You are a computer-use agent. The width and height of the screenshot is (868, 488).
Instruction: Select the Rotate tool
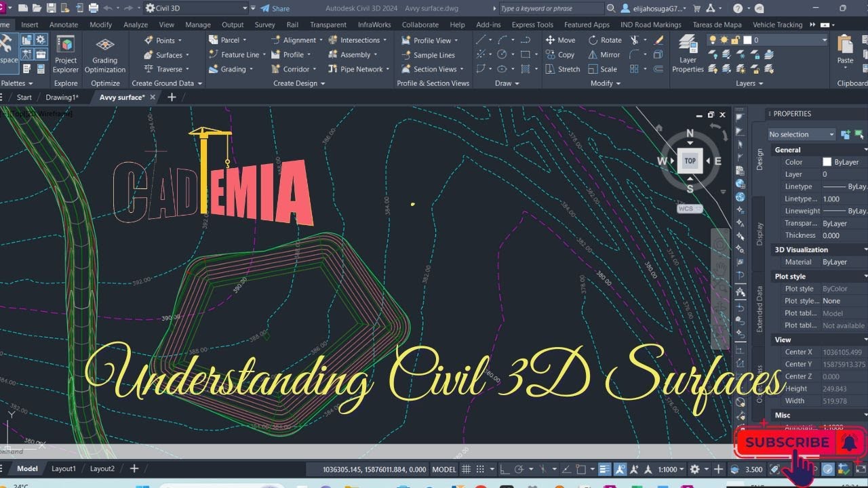click(x=605, y=40)
